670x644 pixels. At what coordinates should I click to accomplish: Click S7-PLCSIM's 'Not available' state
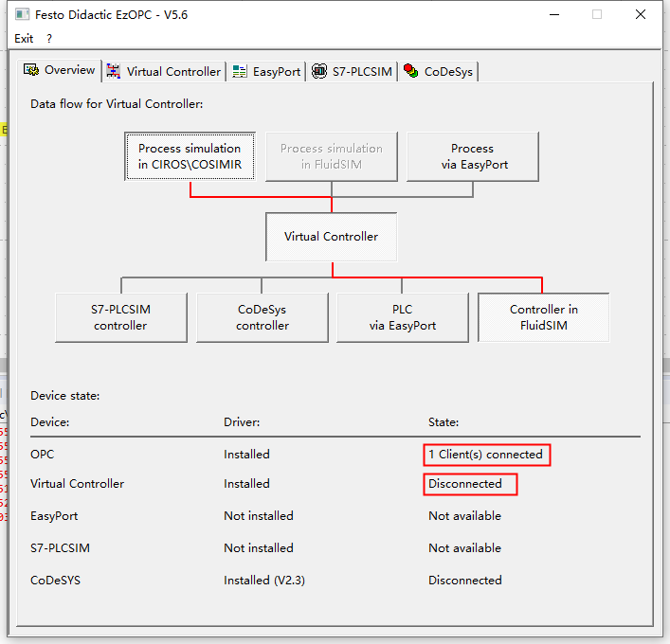[464, 548]
